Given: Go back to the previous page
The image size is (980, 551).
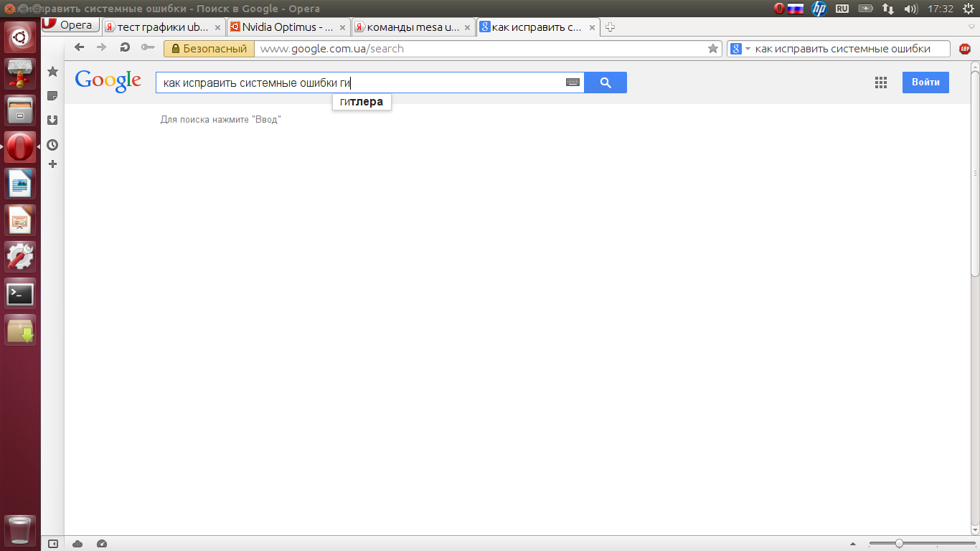Looking at the screenshot, I should tap(80, 48).
